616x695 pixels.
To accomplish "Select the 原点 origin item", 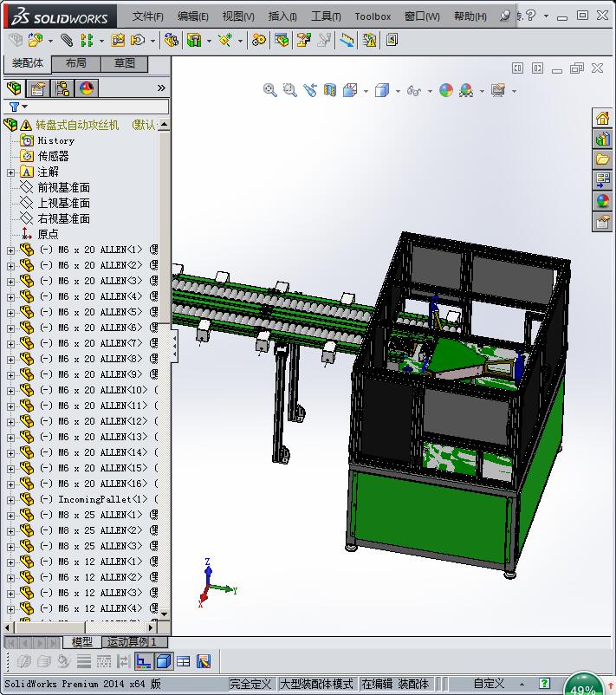I will 48,234.
